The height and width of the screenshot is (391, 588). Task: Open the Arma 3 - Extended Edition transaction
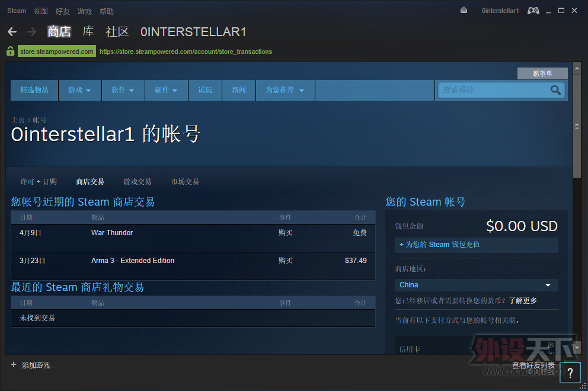[193, 266]
